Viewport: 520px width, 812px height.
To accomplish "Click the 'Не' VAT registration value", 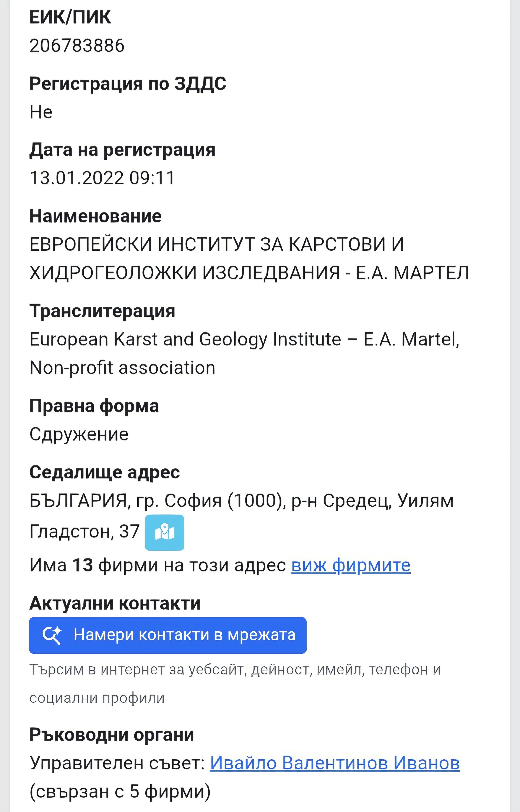I will [x=41, y=112].
